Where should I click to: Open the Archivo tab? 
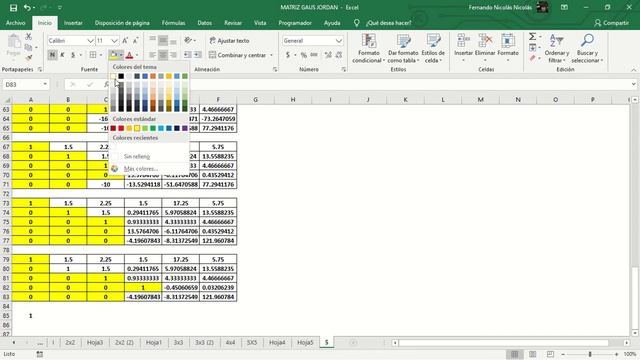pos(16,23)
